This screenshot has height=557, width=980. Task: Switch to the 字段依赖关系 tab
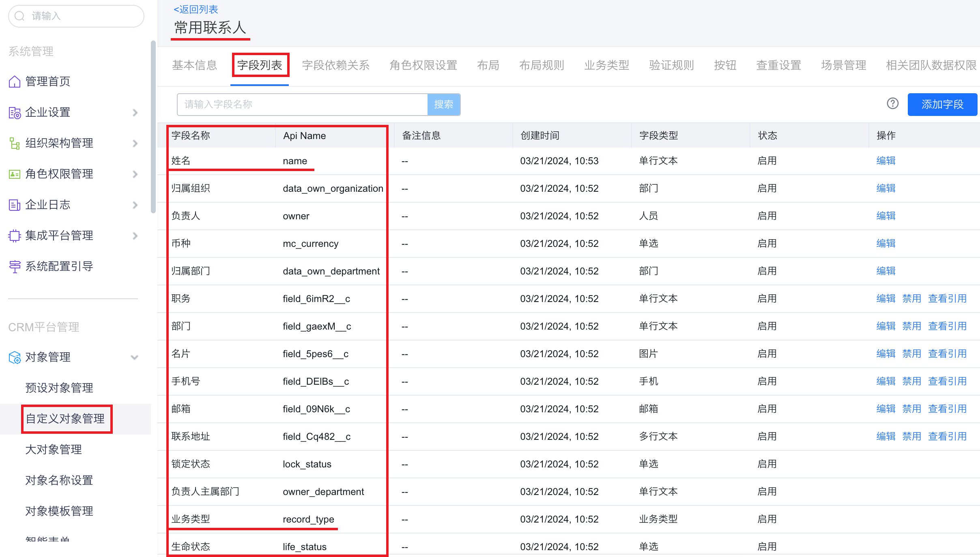pos(335,65)
